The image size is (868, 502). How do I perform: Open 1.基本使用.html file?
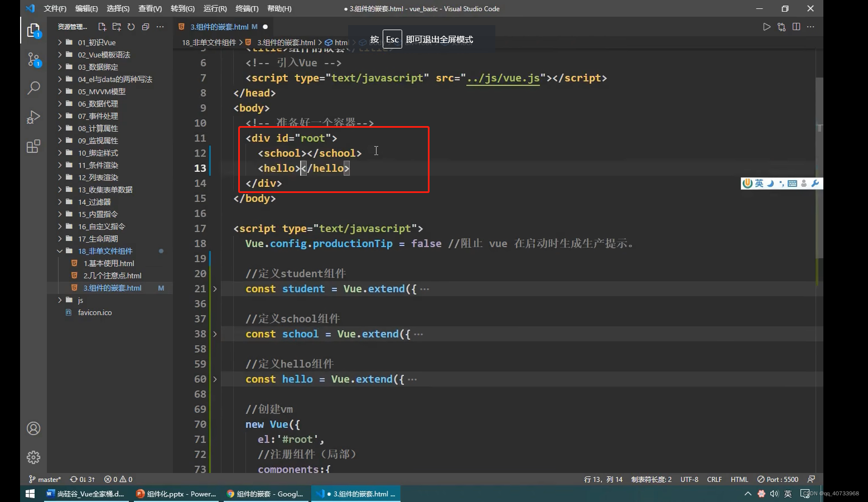tap(110, 263)
